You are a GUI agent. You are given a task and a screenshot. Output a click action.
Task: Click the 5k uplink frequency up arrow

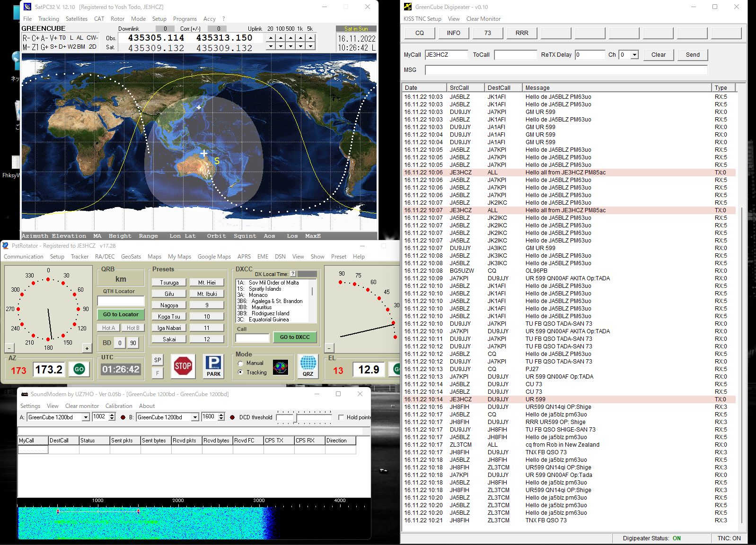coord(310,38)
